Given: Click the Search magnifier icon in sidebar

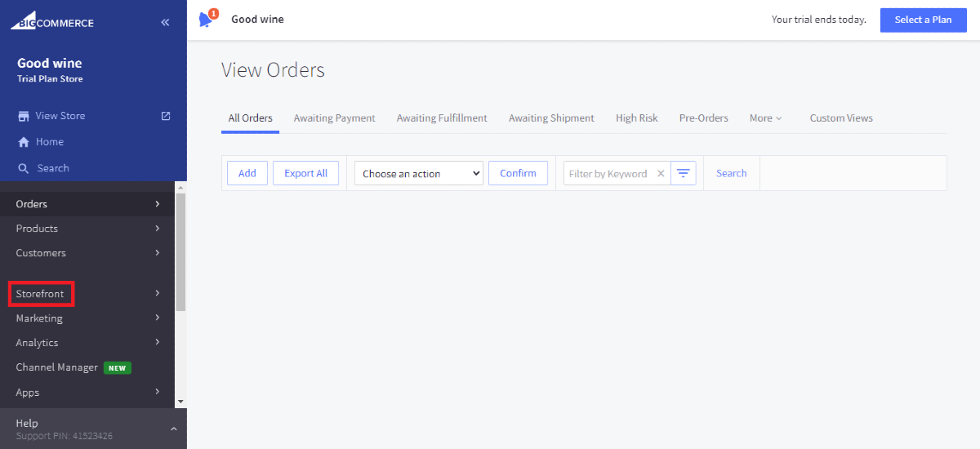Looking at the screenshot, I should [24, 168].
